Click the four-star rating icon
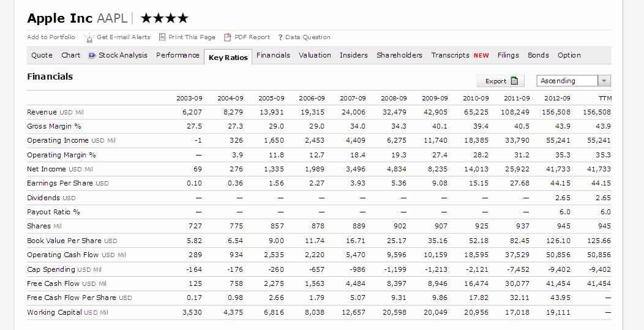The height and width of the screenshot is (330, 644). pyautogui.click(x=164, y=18)
